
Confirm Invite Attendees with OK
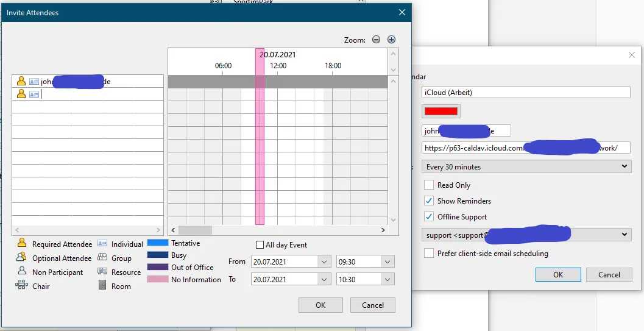pos(320,305)
